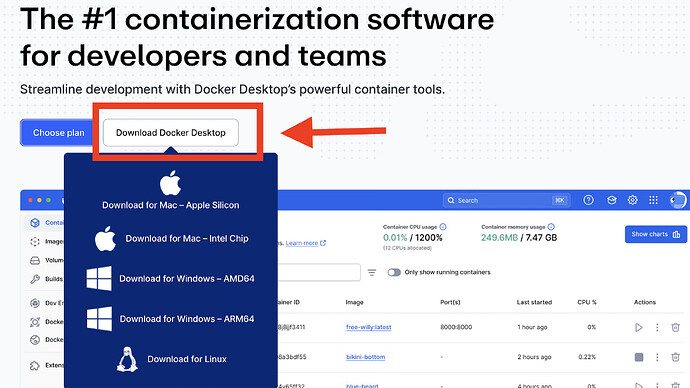Start the free-willy container with play icon

pyautogui.click(x=639, y=327)
